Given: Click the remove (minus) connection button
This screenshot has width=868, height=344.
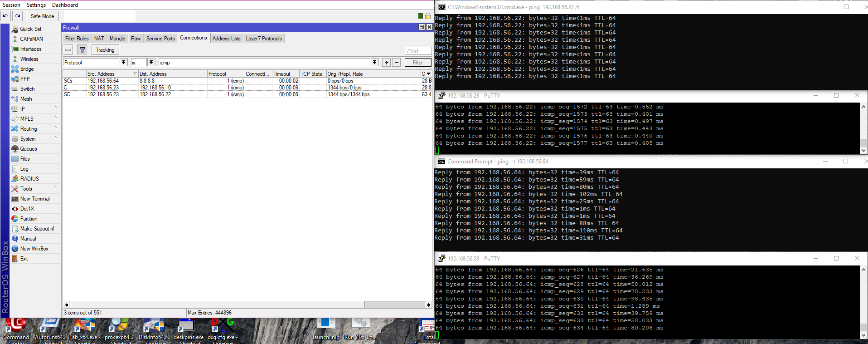Looking at the screenshot, I should pyautogui.click(x=68, y=50).
